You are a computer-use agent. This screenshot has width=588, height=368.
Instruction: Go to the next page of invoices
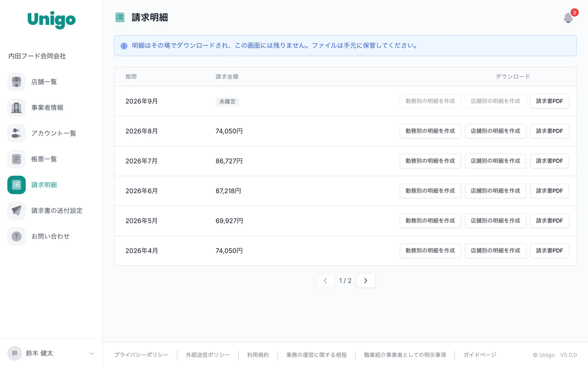pos(365,281)
